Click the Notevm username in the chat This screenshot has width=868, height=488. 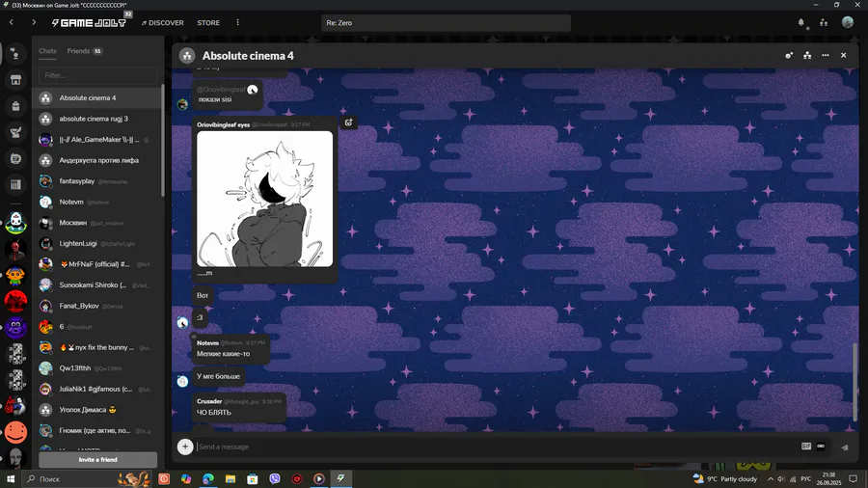(207, 343)
